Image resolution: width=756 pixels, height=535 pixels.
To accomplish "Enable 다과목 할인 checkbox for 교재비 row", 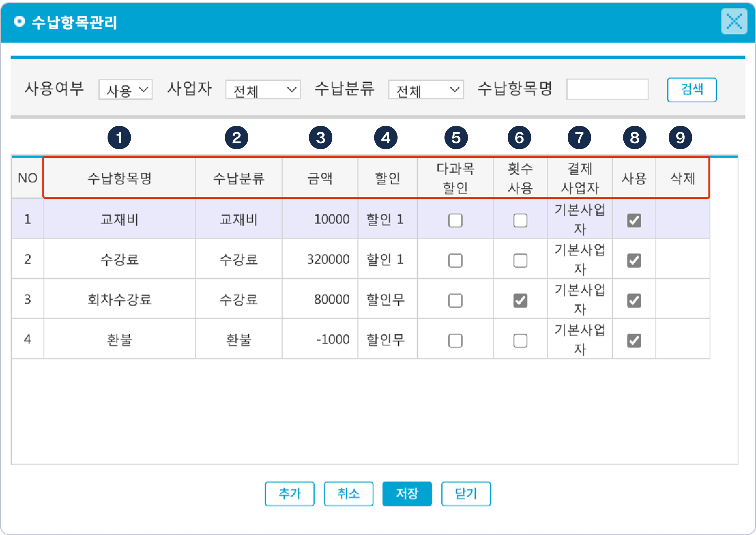I will 455,220.
